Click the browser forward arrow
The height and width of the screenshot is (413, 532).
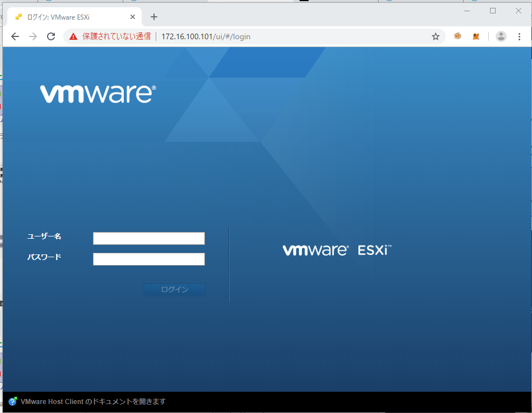click(x=33, y=36)
